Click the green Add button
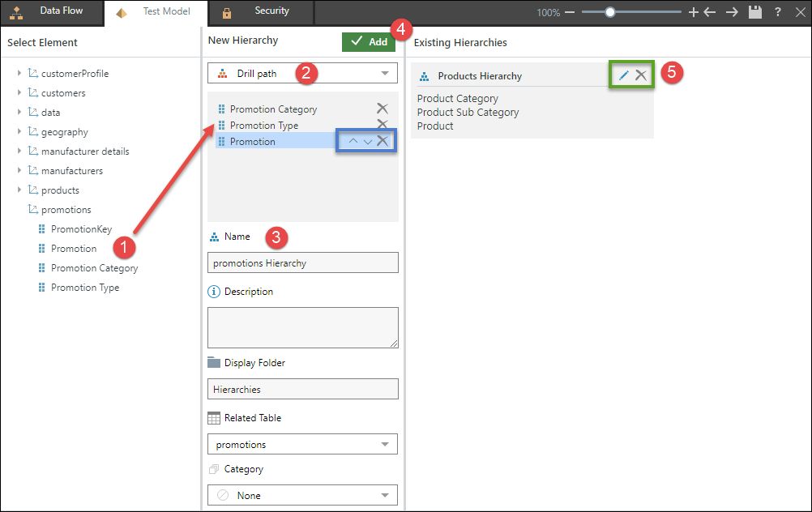Viewport: 812px width, 512px height. point(369,41)
